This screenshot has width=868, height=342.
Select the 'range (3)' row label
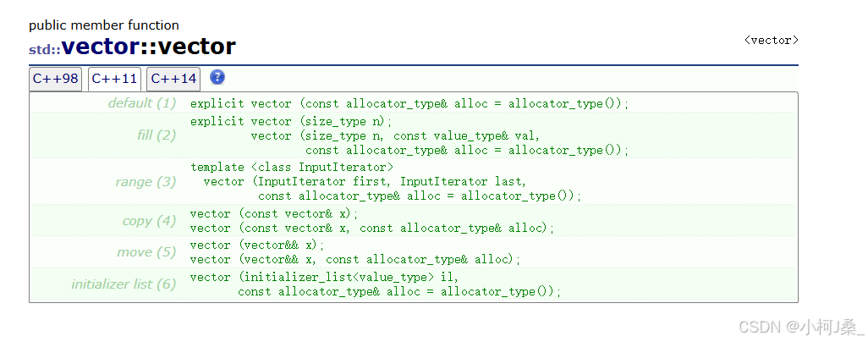pyautogui.click(x=146, y=182)
